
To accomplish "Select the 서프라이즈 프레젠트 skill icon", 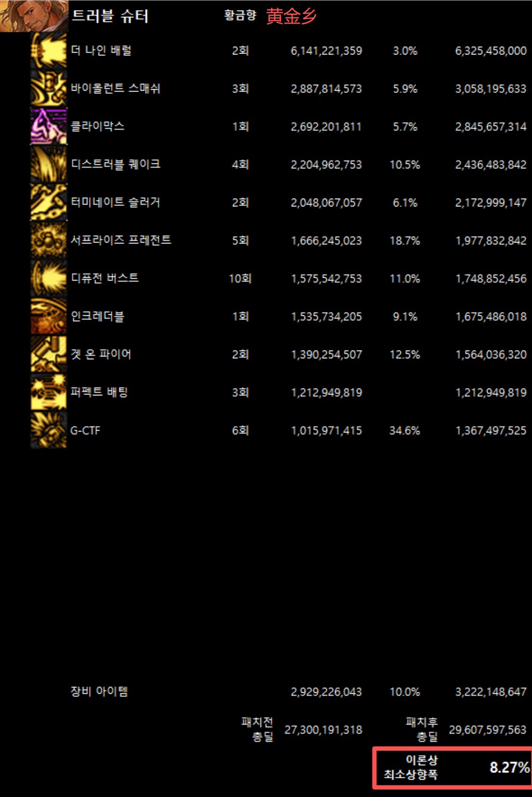I will [49, 240].
